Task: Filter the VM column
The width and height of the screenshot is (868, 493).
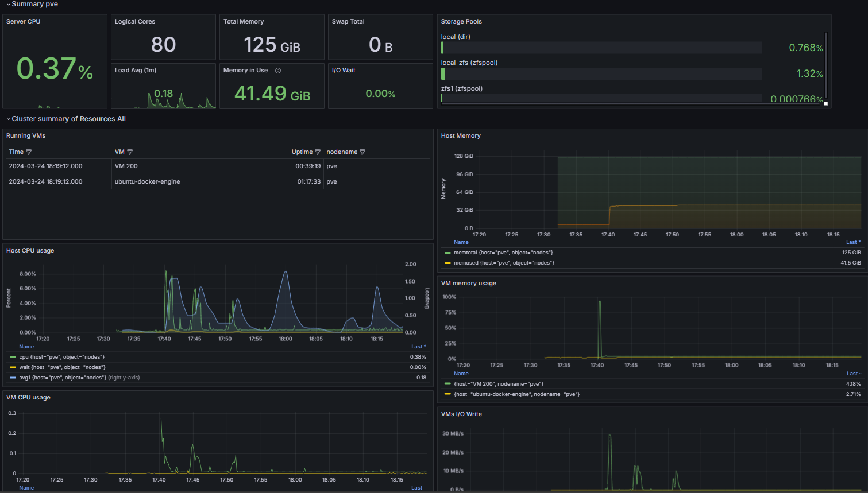Action: 130,152
